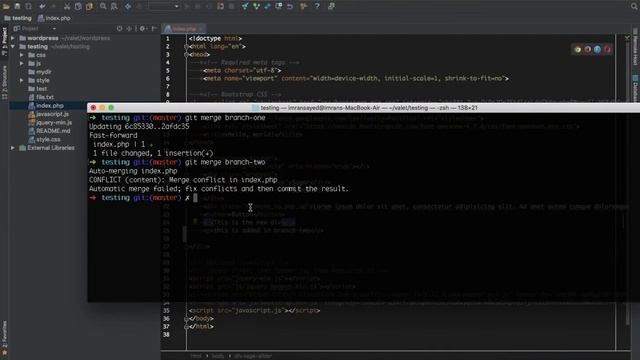640x360 pixels.
Task: Click testing in the navigation bar
Action: [18, 18]
